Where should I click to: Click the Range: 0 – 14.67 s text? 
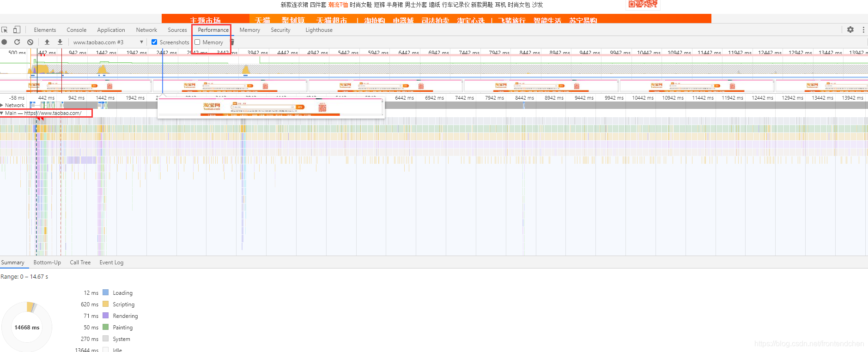24,277
